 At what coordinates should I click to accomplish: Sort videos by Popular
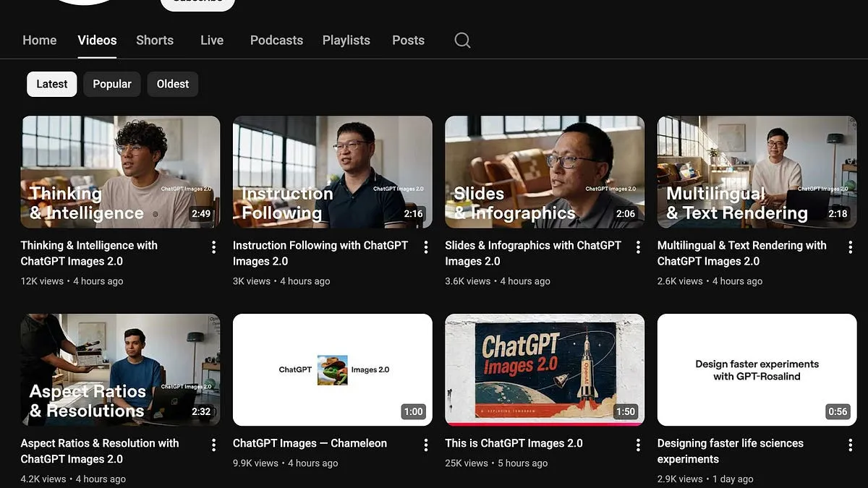pyautogui.click(x=112, y=84)
